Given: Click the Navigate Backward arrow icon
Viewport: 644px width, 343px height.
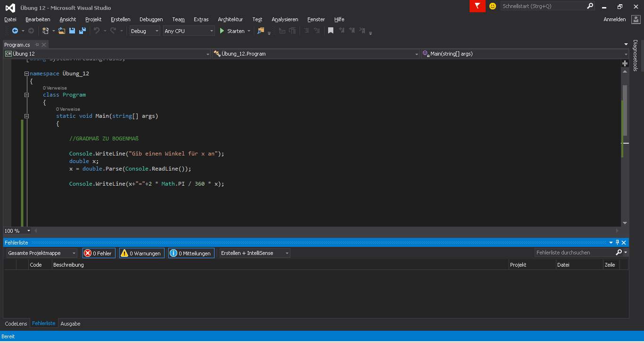Looking at the screenshot, I should [15, 31].
